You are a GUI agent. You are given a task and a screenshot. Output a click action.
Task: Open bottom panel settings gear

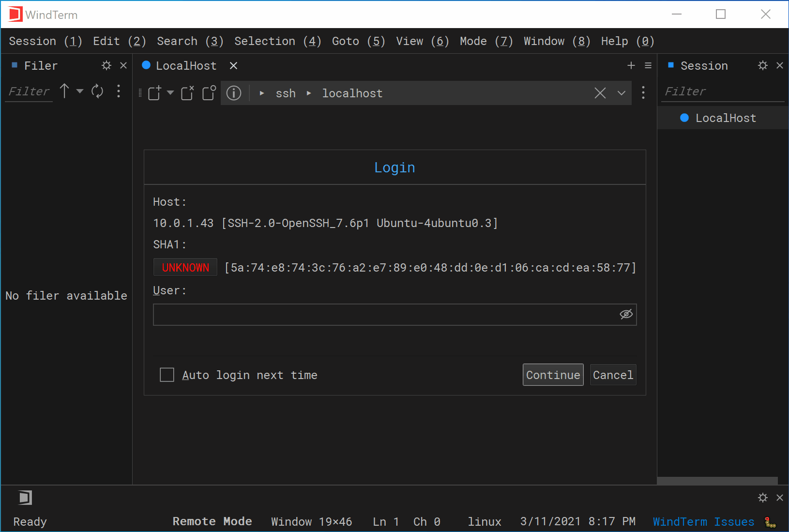[763, 498]
